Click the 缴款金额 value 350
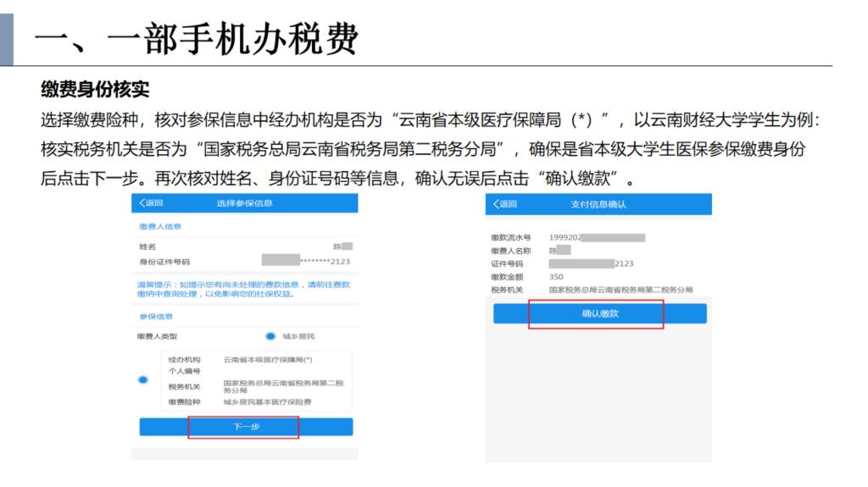Screen dimensions: 868x487 click(556, 276)
